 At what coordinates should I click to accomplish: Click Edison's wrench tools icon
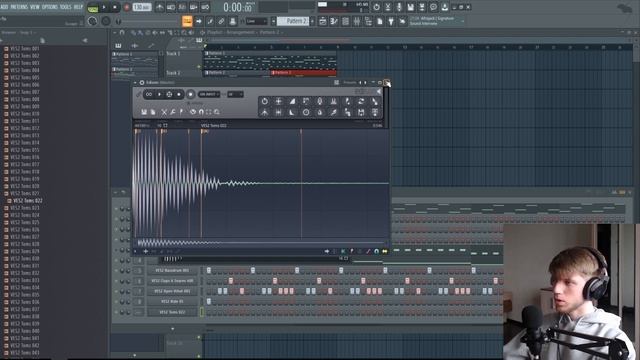tap(173, 112)
